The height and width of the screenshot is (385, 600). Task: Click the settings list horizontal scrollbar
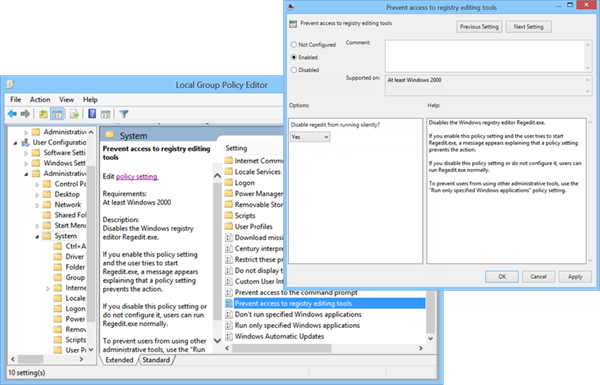(324, 348)
